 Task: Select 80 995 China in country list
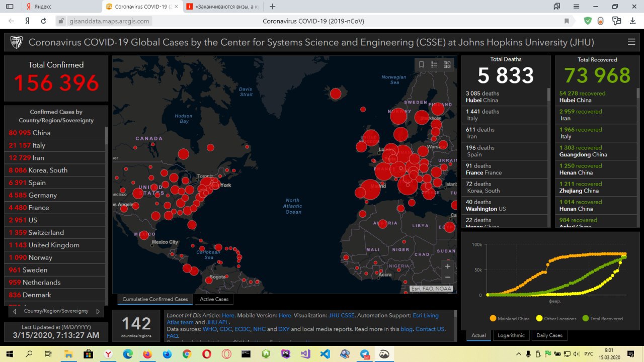tap(55, 133)
